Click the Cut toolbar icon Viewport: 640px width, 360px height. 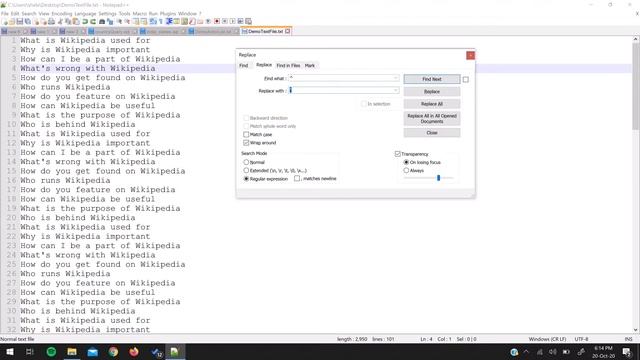(60, 21)
